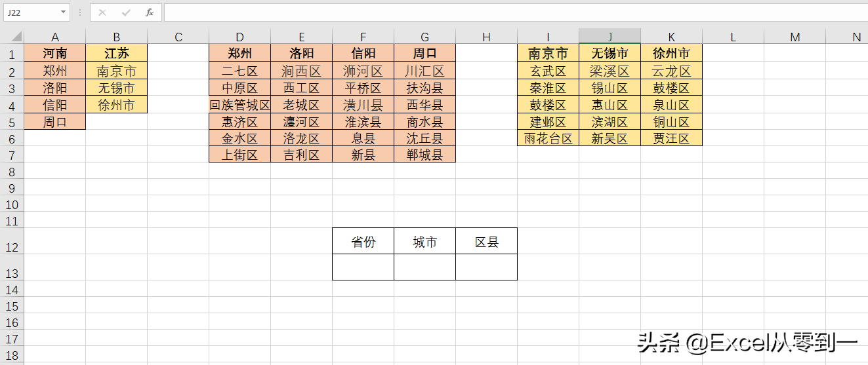Select empty cell below 城市
This screenshot has width=868, height=365.
coord(424,267)
